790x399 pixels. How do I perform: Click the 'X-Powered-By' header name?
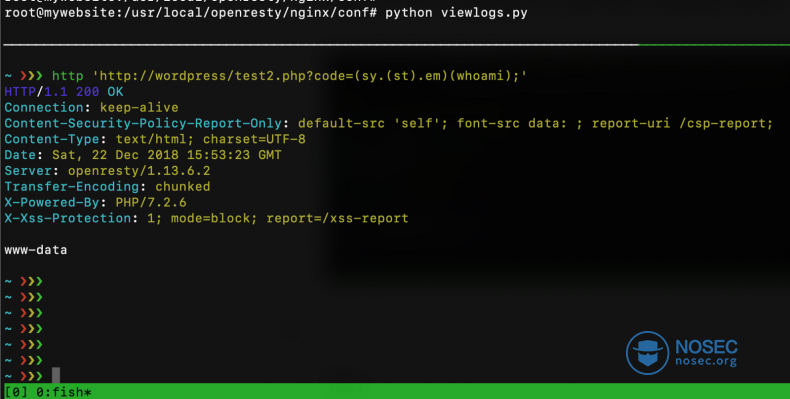[x=52, y=203]
